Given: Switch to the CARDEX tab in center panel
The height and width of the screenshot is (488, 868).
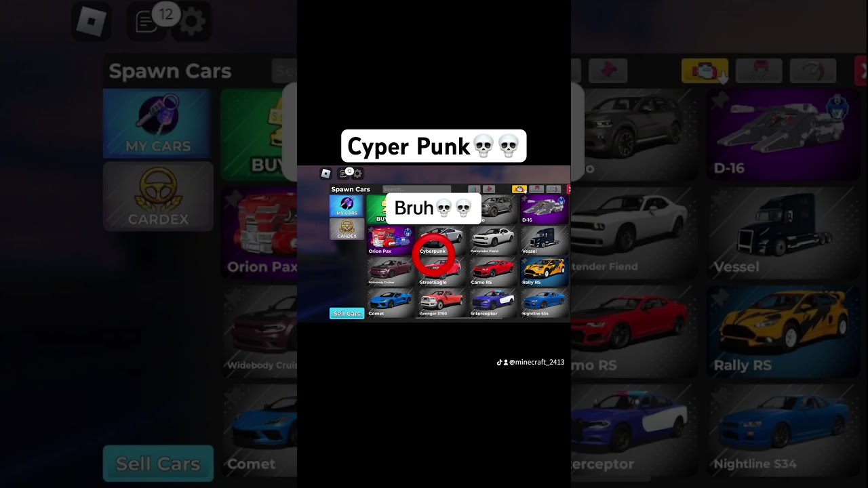Looking at the screenshot, I should pos(347,228).
